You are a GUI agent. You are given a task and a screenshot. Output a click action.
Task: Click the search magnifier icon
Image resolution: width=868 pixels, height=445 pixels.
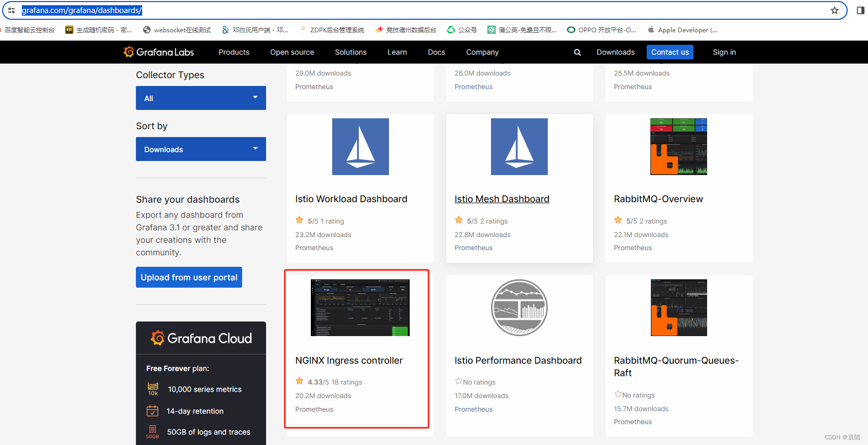[577, 52]
